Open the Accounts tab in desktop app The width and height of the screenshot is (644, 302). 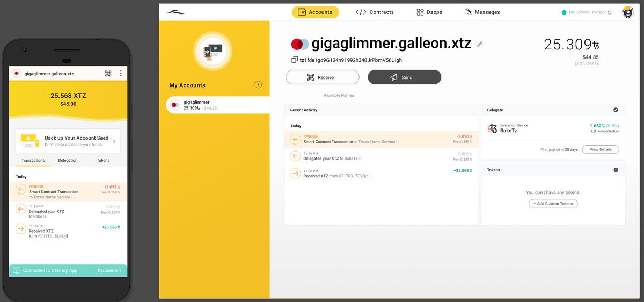[315, 12]
